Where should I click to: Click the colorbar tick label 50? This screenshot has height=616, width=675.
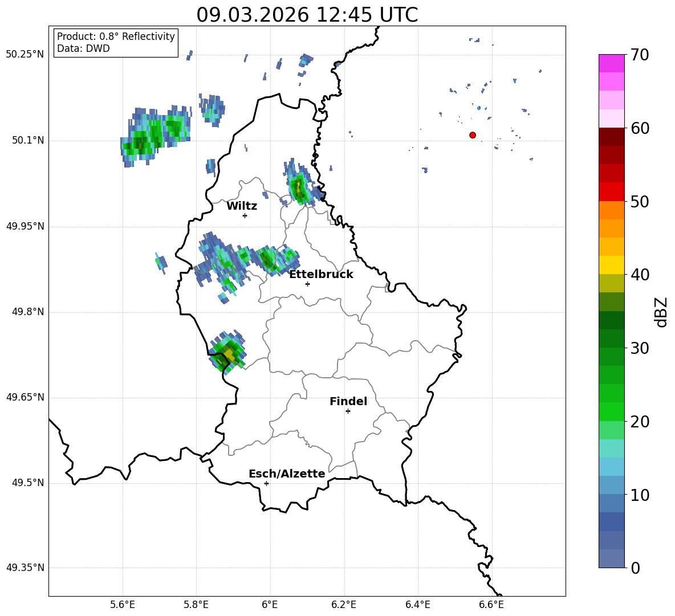pos(640,202)
